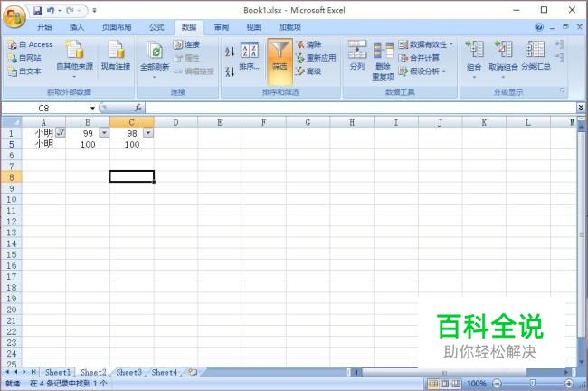Viewport: 588px width, 391px height.
Task: Switch to Insert (插入) tab
Action: coord(77,27)
